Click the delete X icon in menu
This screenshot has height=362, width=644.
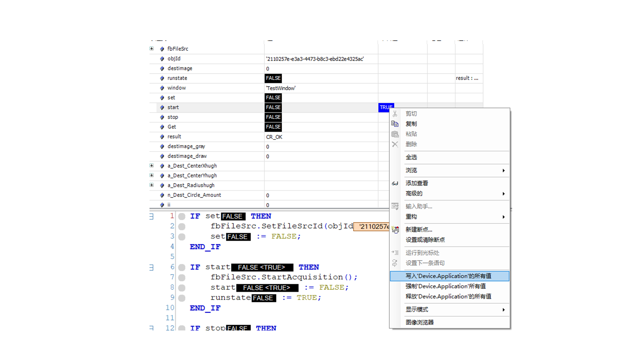click(395, 144)
